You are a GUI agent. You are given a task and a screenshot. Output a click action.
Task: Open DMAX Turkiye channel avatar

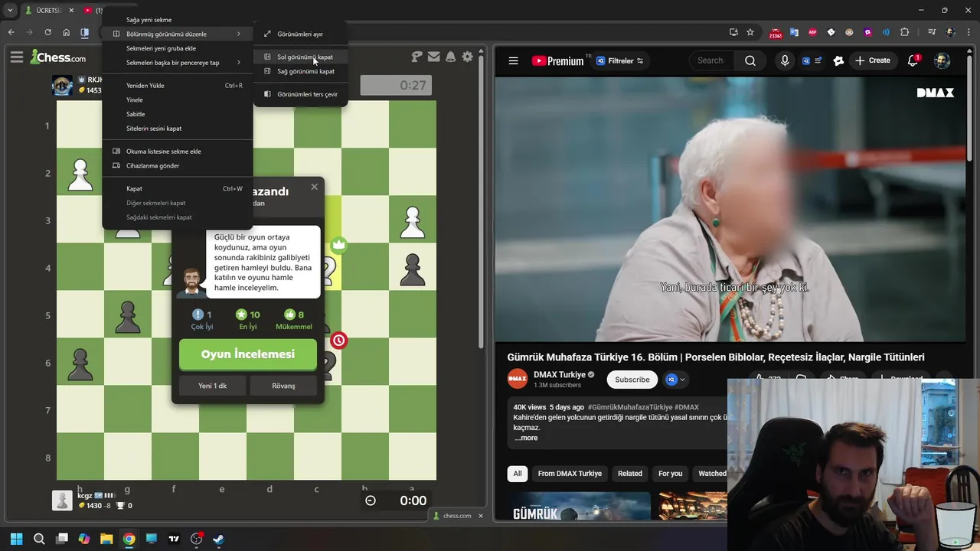coord(518,379)
